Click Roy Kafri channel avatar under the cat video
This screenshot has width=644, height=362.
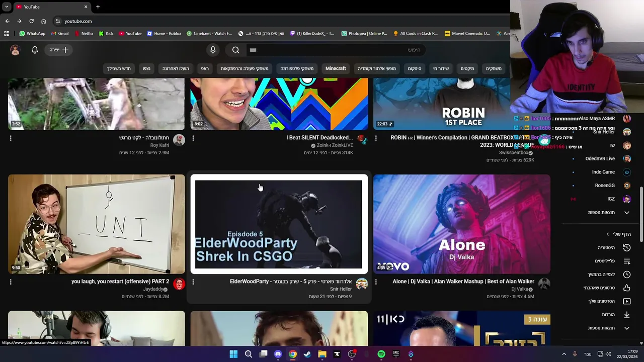coord(179,140)
